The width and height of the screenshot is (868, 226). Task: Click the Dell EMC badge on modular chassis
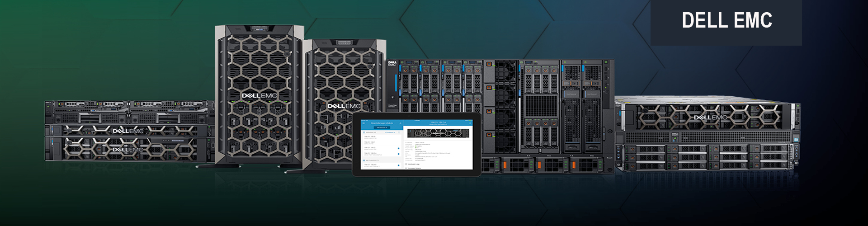click(392, 64)
